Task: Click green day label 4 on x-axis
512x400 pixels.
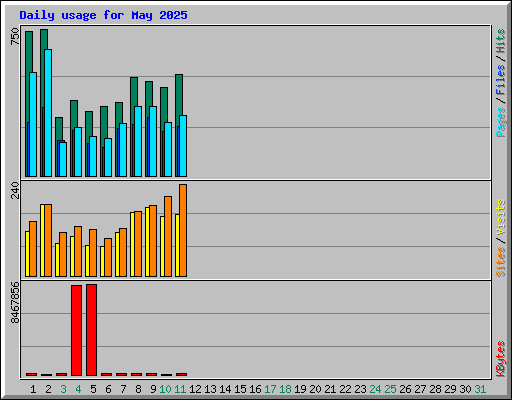Action: [78, 389]
